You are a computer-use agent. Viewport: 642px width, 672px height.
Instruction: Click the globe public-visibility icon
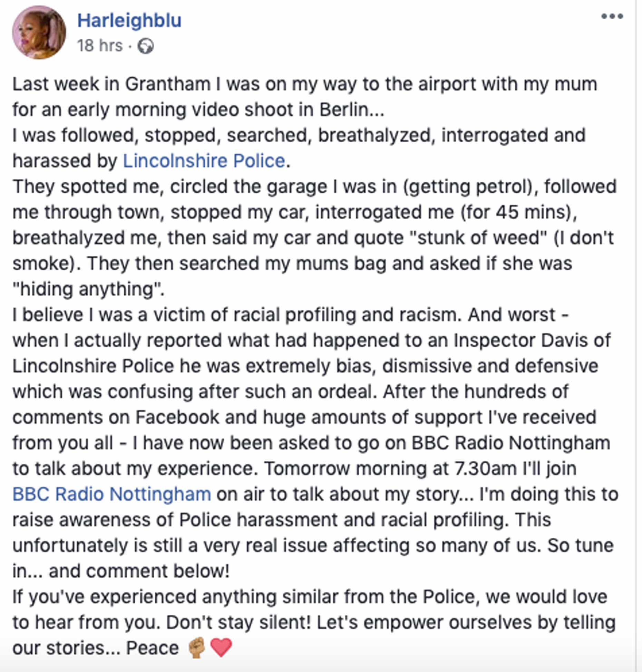[145, 46]
